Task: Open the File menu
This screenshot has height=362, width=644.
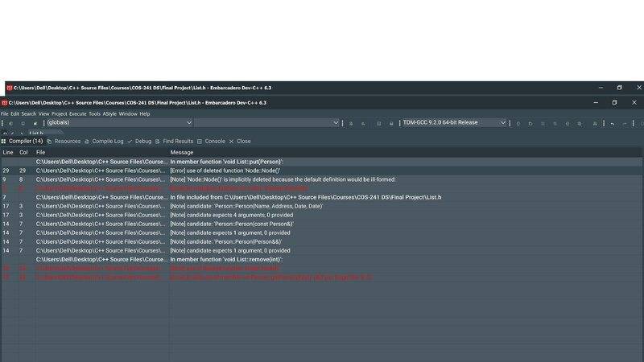Action: [x=5, y=114]
